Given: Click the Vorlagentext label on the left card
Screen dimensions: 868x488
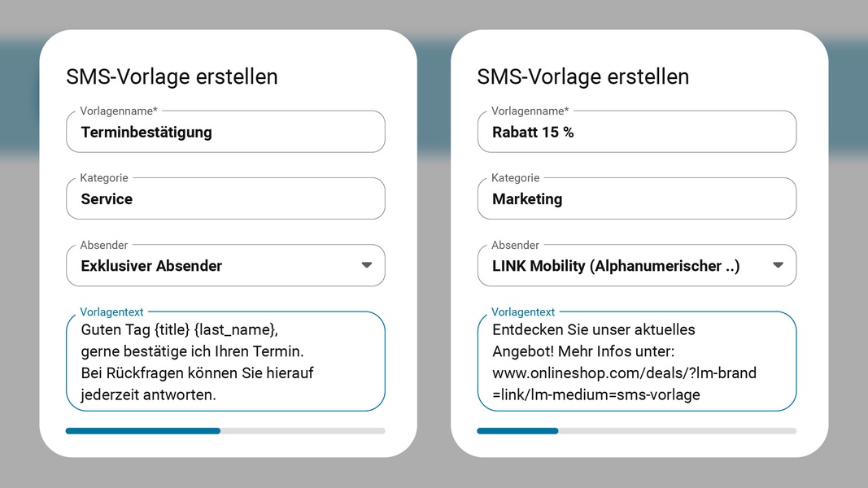Looking at the screenshot, I should pyautogui.click(x=111, y=312).
